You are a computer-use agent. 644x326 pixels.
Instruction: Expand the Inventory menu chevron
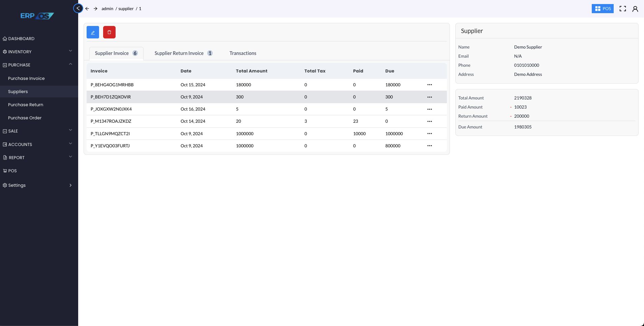(70, 51)
